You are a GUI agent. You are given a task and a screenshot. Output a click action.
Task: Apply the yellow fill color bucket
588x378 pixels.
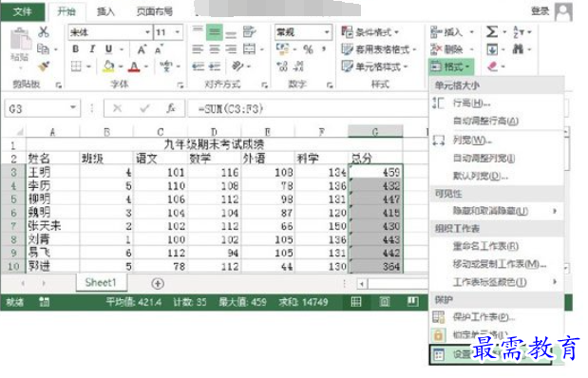point(108,66)
